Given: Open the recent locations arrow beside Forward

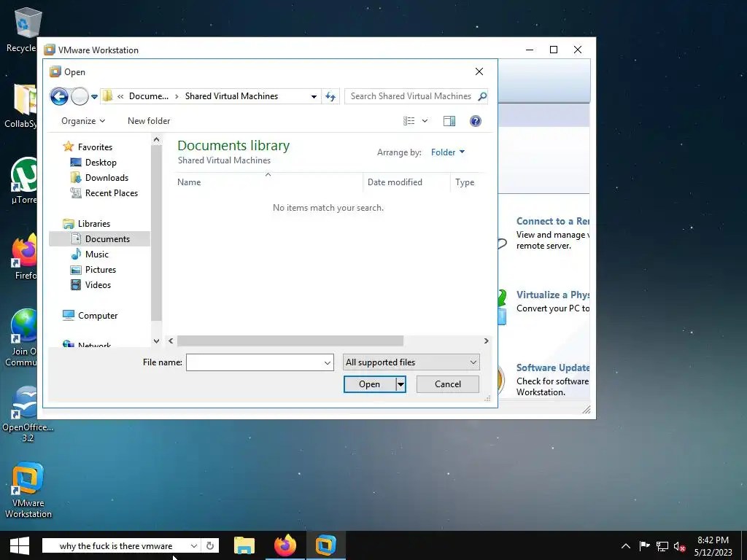Looking at the screenshot, I should 94,97.
